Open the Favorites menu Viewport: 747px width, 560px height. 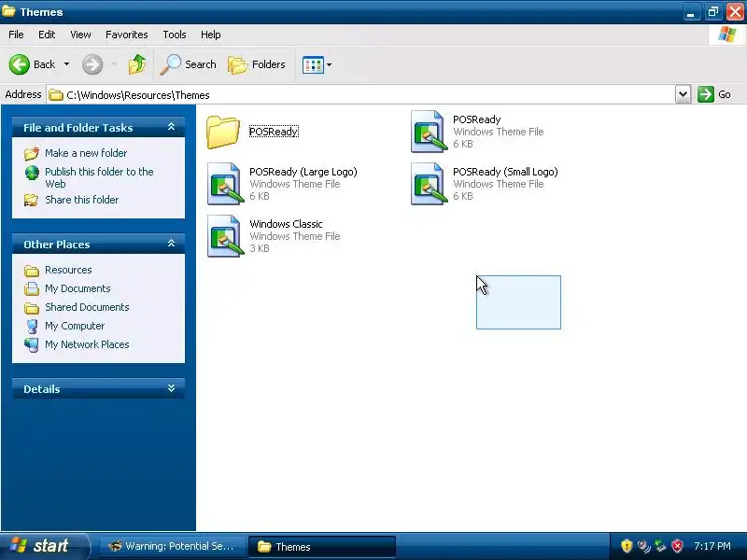click(x=127, y=35)
